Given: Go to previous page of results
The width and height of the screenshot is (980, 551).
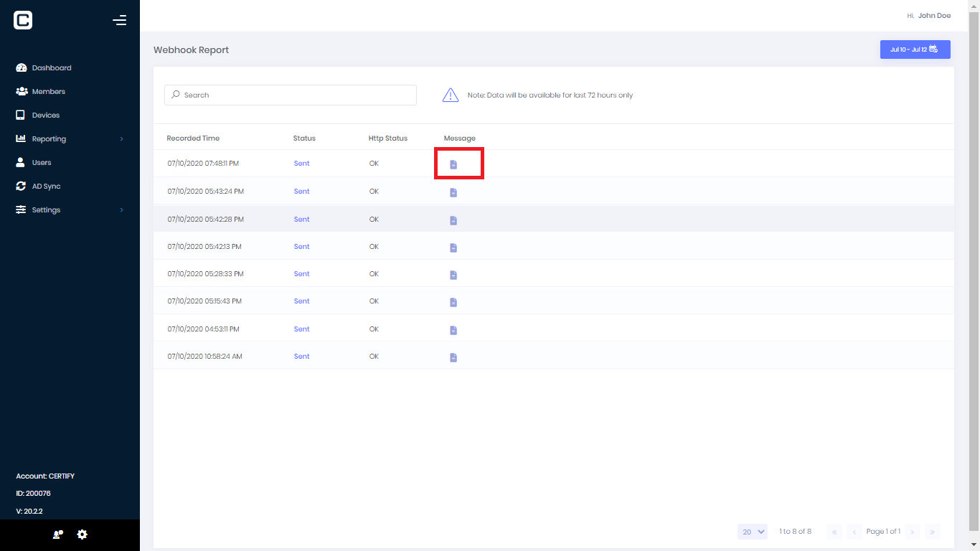Looking at the screenshot, I should (854, 532).
